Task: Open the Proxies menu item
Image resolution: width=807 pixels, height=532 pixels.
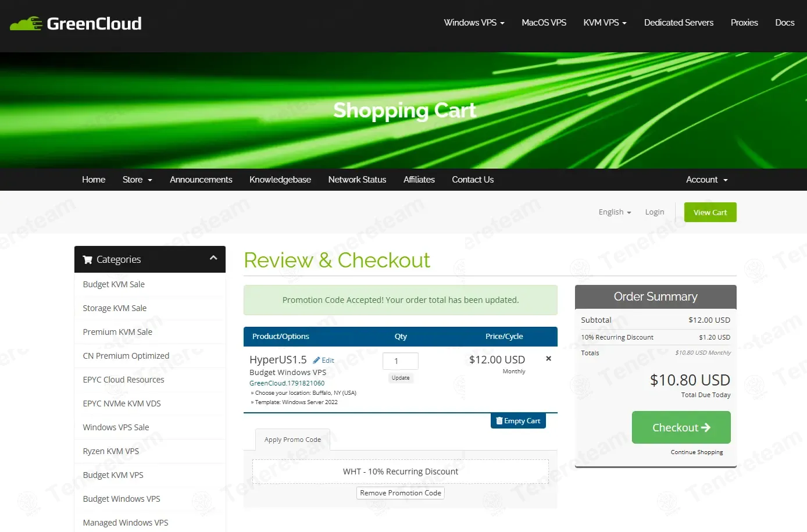Action: coord(744,23)
